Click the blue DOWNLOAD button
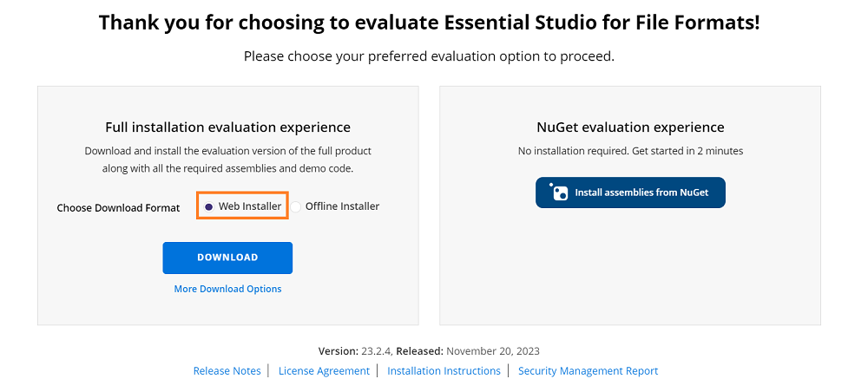 click(227, 258)
